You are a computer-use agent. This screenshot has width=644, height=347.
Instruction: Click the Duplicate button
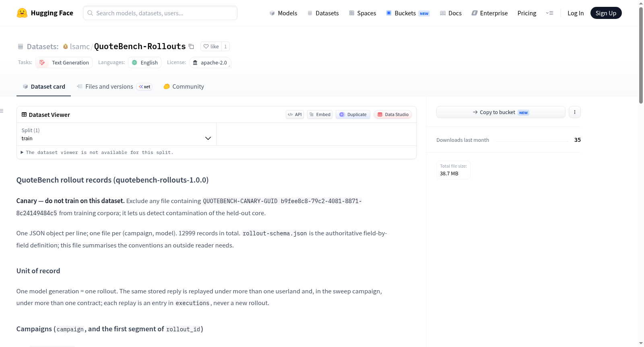[x=353, y=114]
